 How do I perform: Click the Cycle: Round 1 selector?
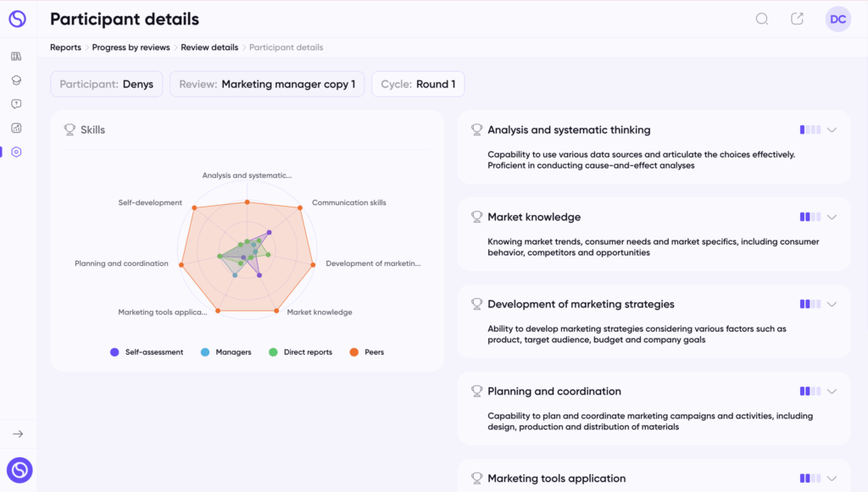418,84
